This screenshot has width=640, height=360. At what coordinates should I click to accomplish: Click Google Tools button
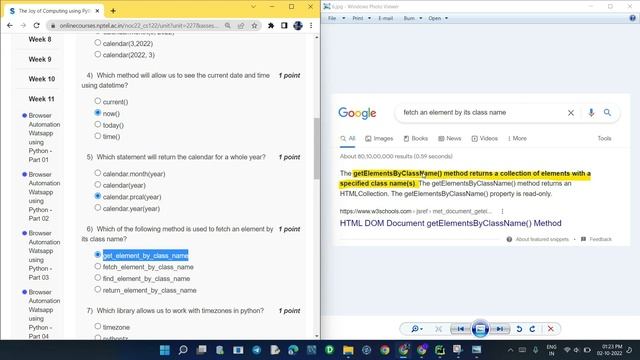(604, 138)
